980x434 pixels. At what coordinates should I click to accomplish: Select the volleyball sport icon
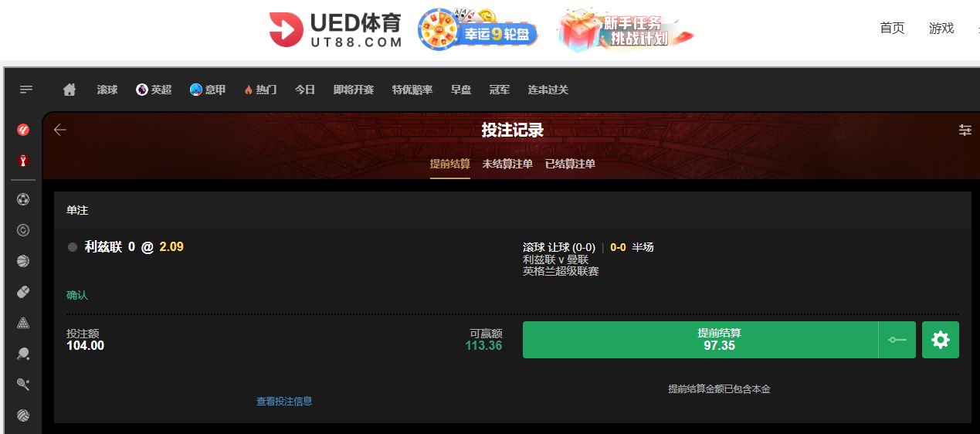pyautogui.click(x=23, y=415)
